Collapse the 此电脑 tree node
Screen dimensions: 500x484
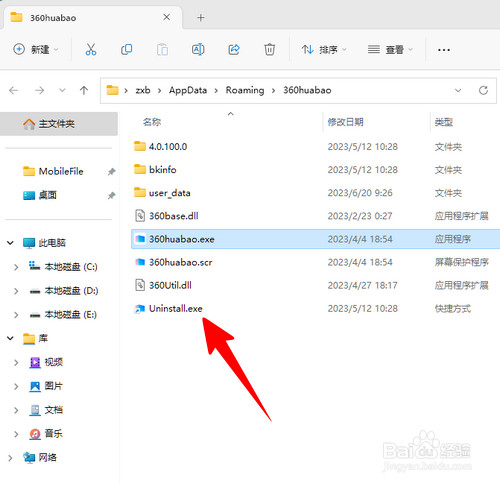[10, 243]
